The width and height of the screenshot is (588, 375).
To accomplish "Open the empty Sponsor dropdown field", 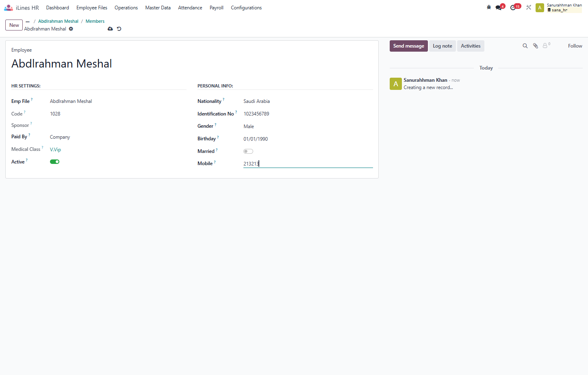I will 118,125.
